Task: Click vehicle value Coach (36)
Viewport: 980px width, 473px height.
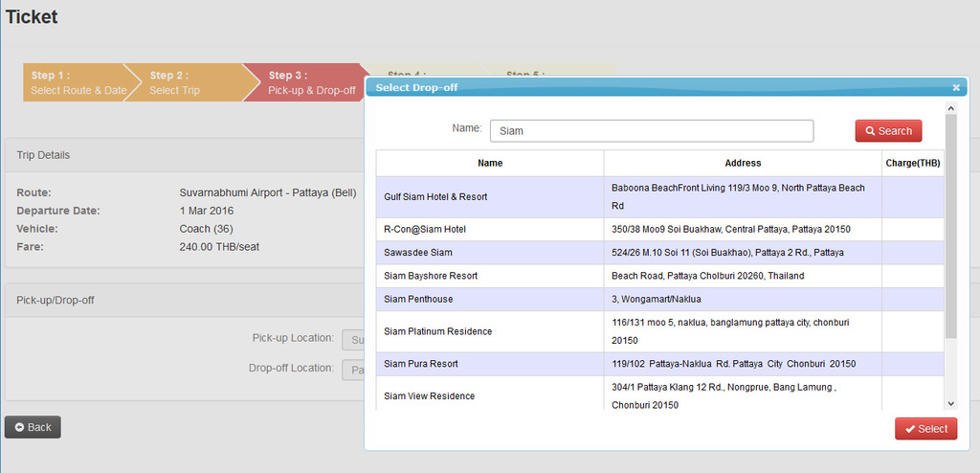Action: tap(207, 229)
